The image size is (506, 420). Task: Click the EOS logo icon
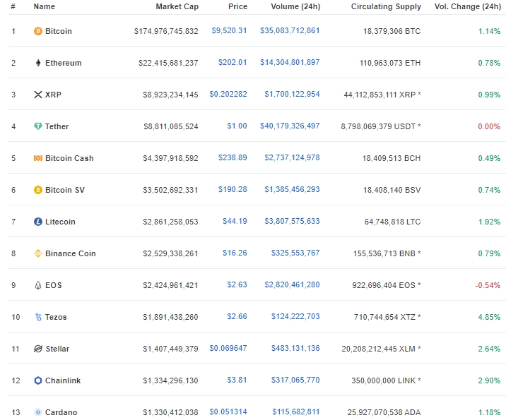pos(38,285)
